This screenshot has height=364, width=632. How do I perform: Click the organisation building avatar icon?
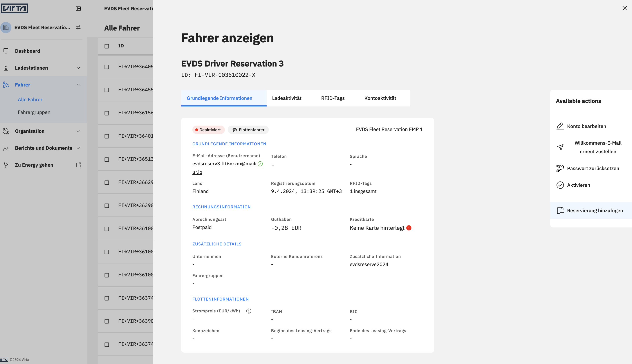pyautogui.click(x=6, y=27)
